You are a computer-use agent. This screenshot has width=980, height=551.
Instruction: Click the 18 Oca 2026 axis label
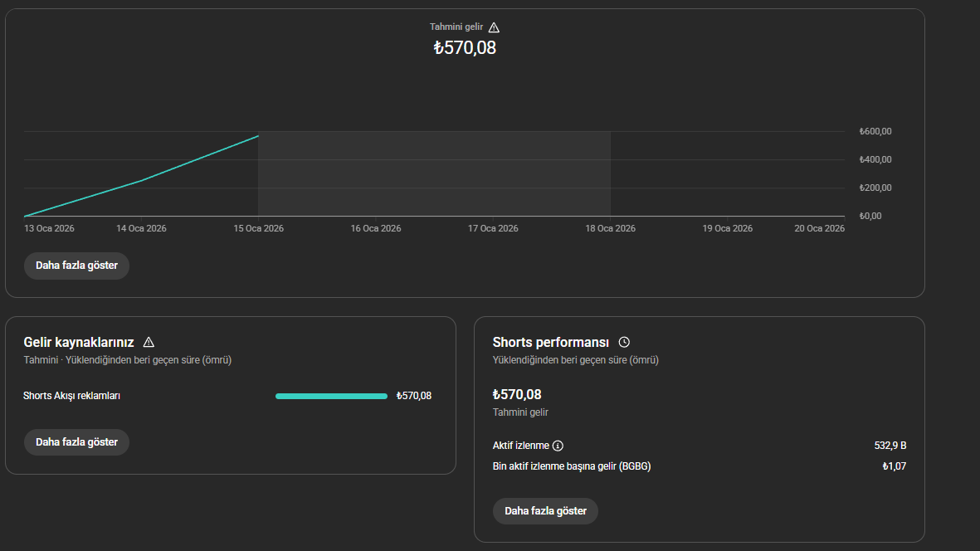(x=610, y=229)
